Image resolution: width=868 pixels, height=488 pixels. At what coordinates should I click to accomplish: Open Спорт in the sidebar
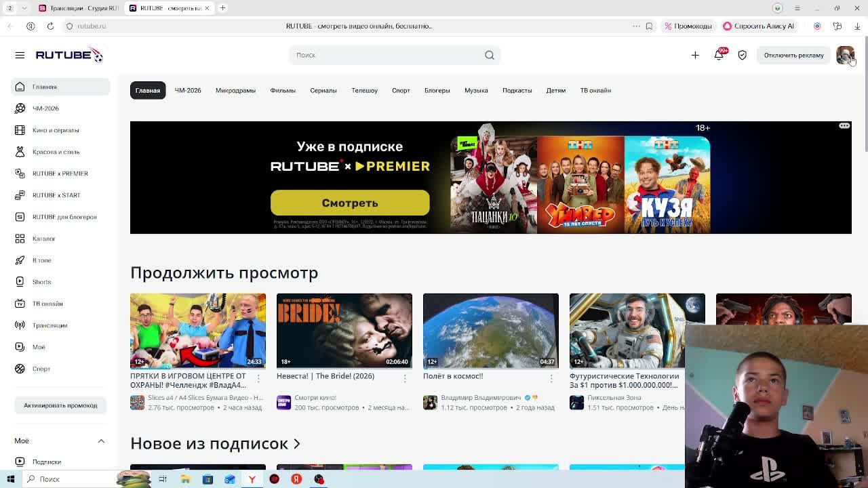click(x=60, y=369)
